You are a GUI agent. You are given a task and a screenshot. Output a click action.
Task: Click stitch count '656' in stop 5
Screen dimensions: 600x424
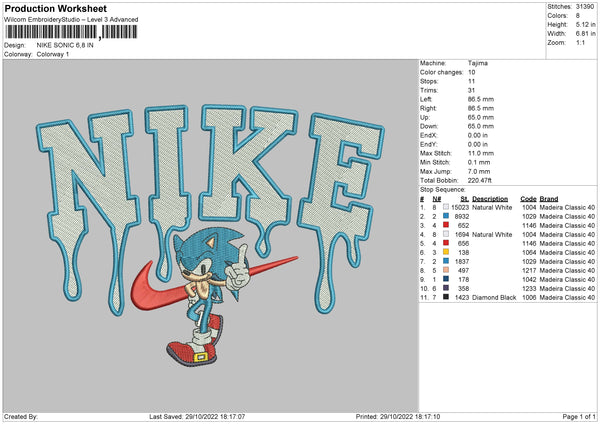[x=463, y=243]
